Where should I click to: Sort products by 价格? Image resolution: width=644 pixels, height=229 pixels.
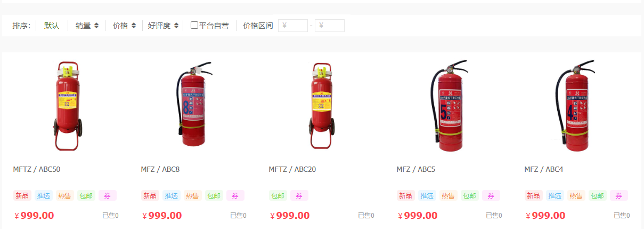coord(120,26)
